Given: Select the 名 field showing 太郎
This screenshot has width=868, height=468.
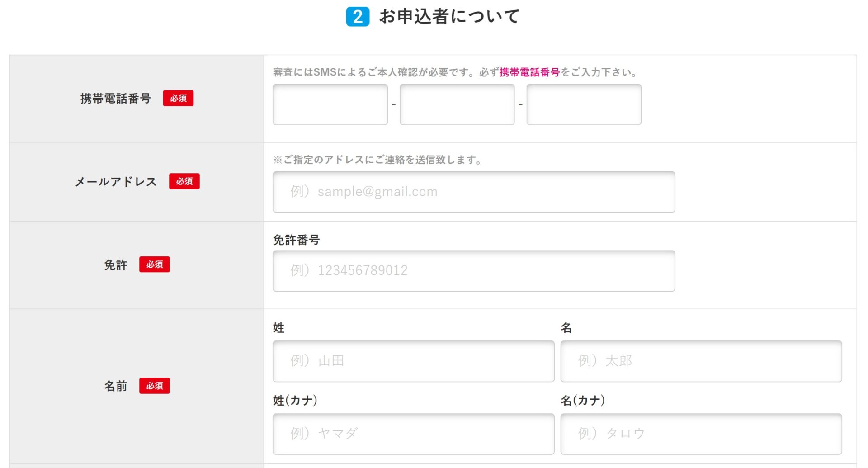Looking at the screenshot, I should click(x=701, y=361).
